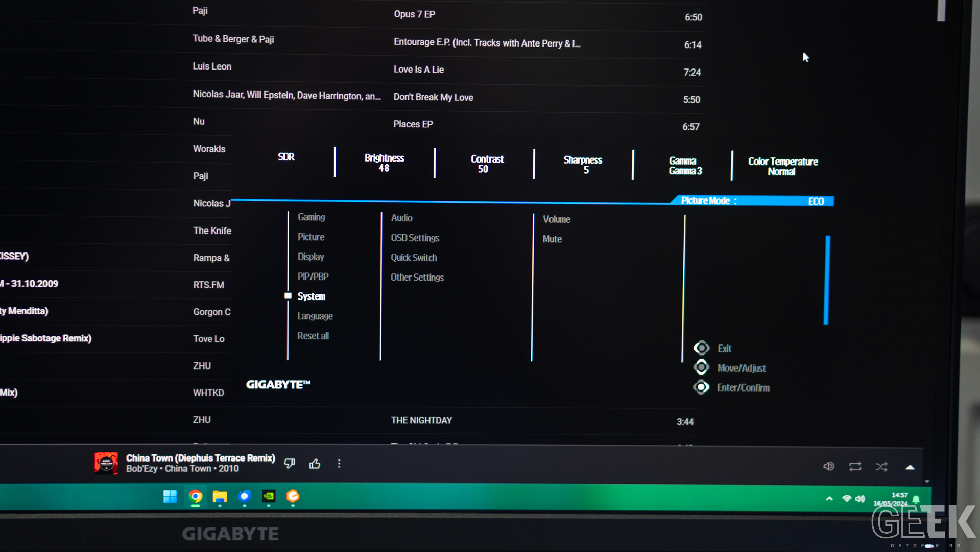The image size is (980, 552).
Task: Click the SDR status label
Action: point(286,157)
